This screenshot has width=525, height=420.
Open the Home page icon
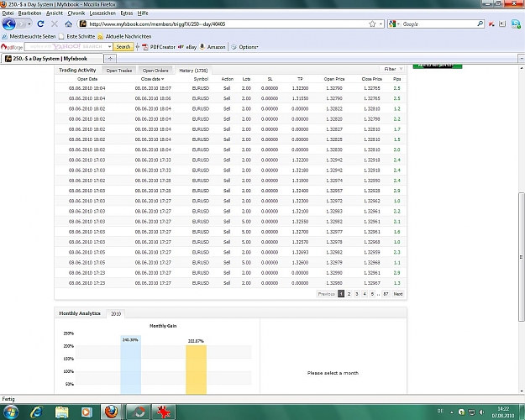point(68,24)
